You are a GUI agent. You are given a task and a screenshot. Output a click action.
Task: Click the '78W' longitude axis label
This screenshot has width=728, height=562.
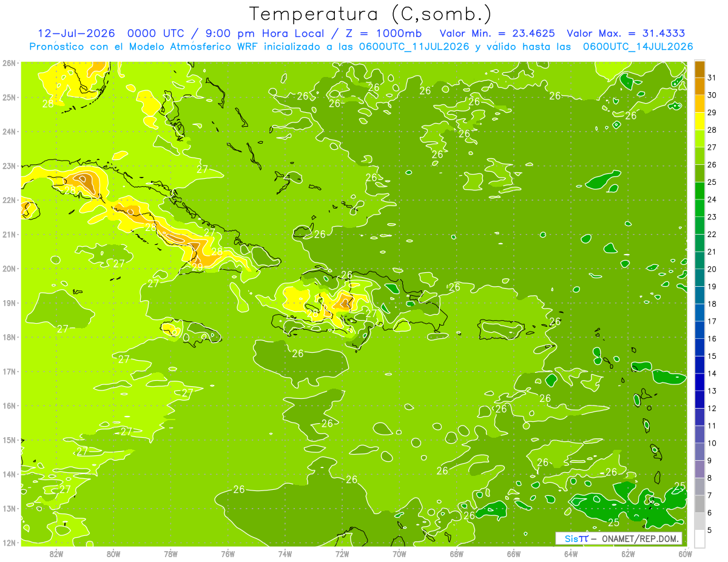click(x=170, y=553)
